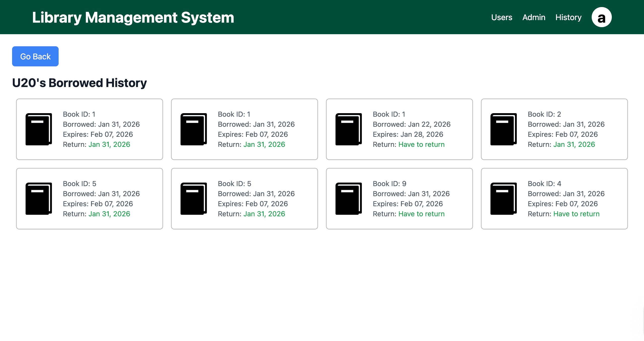644x341 pixels.
Task: Click the book icon on the Jan 22 borrowed card
Action: coord(348,129)
